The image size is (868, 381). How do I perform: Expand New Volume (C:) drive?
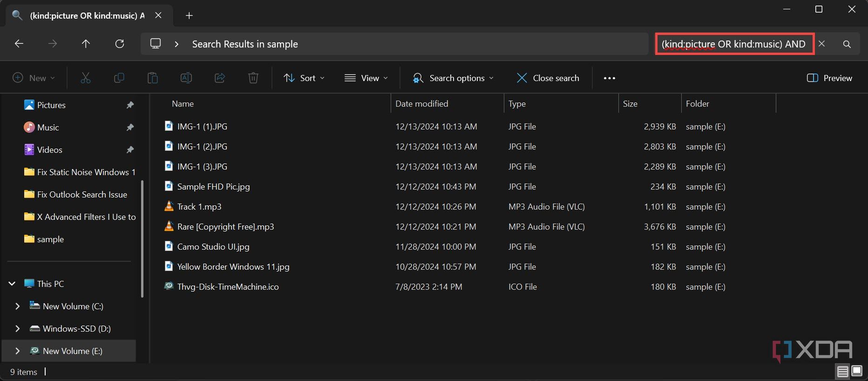coord(18,306)
